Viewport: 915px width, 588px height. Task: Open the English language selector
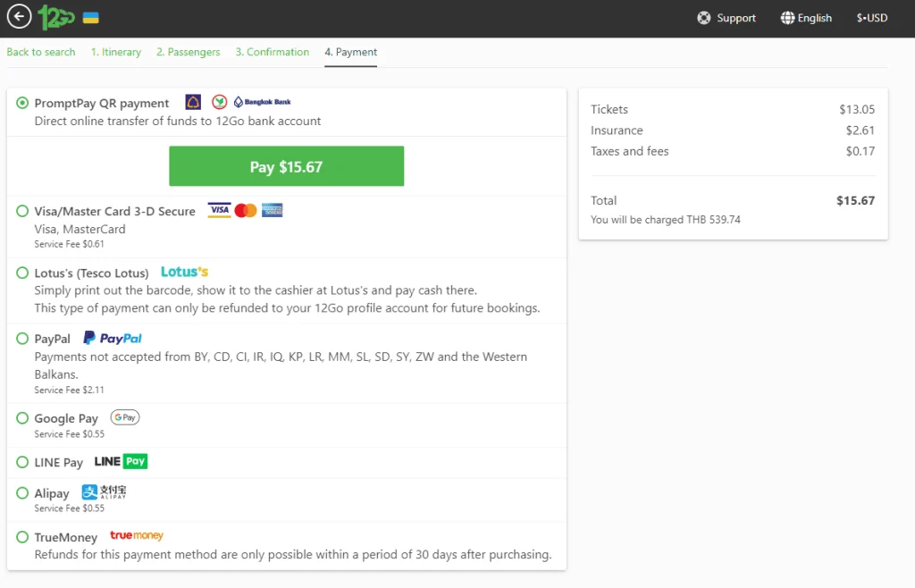click(x=806, y=18)
